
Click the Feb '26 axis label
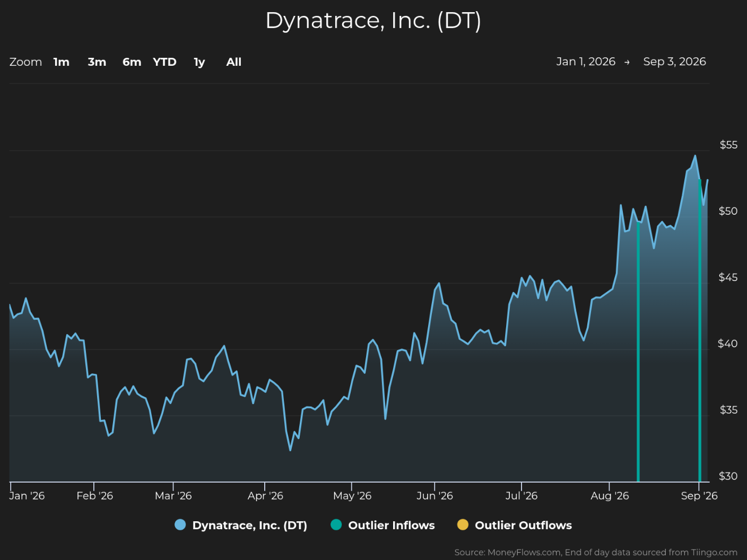click(95, 496)
